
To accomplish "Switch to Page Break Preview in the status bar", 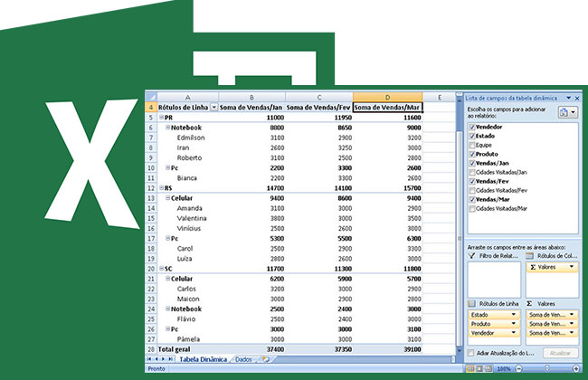I will click(488, 369).
